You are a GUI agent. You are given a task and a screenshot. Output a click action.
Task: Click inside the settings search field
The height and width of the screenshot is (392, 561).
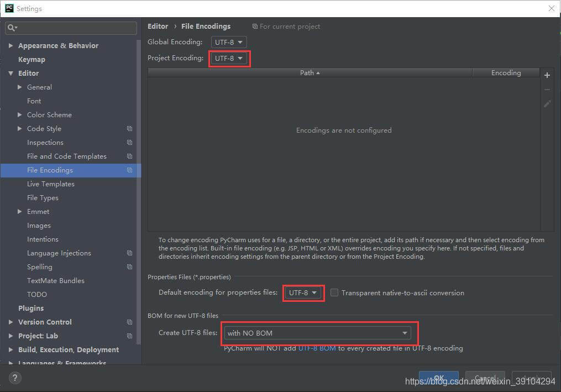click(x=71, y=28)
